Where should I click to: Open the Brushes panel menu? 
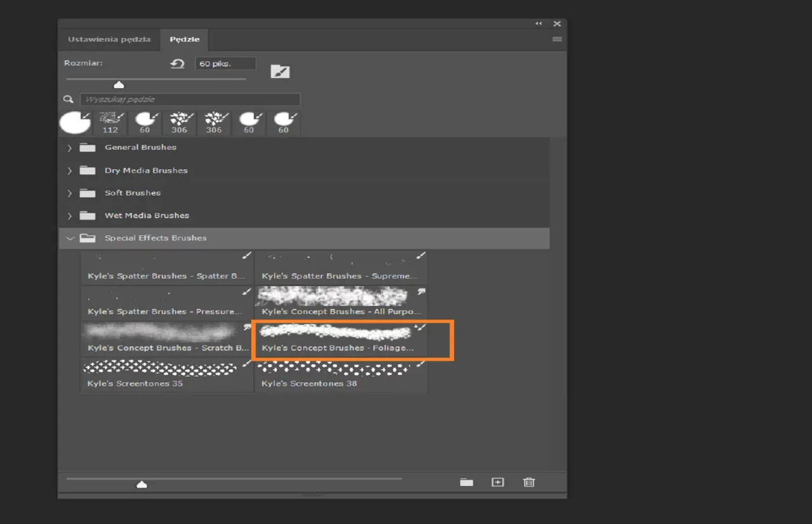556,39
